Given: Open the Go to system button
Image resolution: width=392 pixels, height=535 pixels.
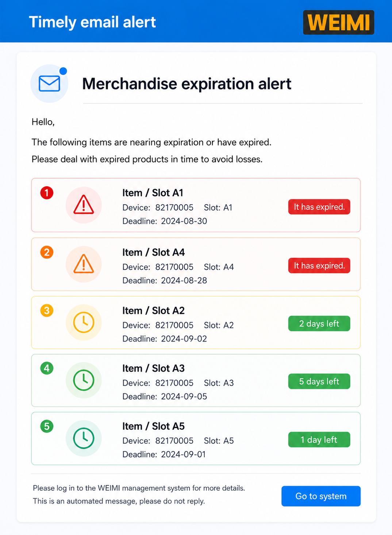Looking at the screenshot, I should point(321,496).
